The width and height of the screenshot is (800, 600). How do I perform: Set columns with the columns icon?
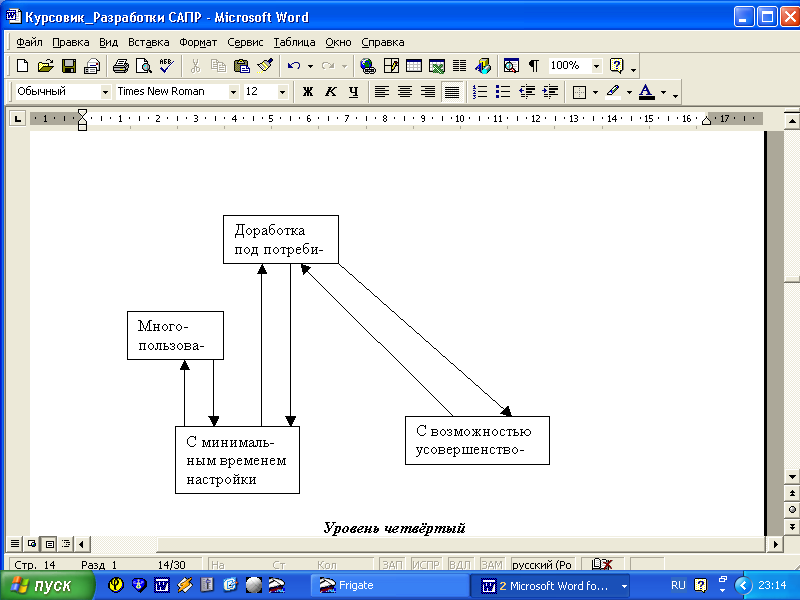[460, 66]
